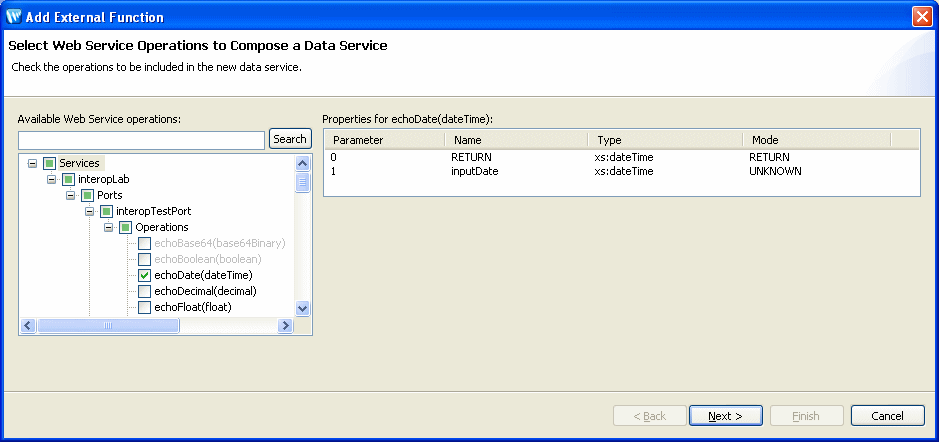Click the disabled echoBase64(base64Binary) checkbox

144,244
